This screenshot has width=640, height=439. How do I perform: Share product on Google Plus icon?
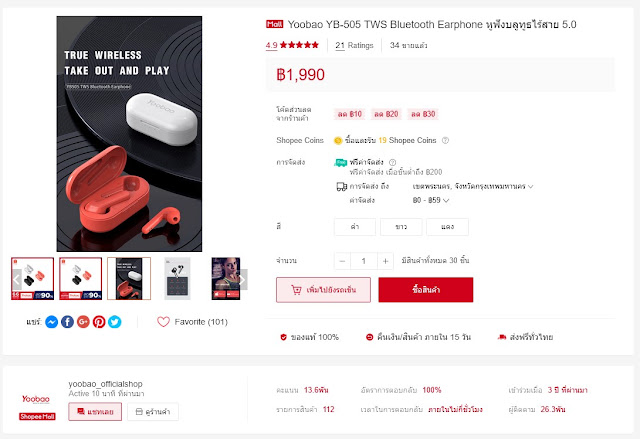pyautogui.click(x=83, y=322)
